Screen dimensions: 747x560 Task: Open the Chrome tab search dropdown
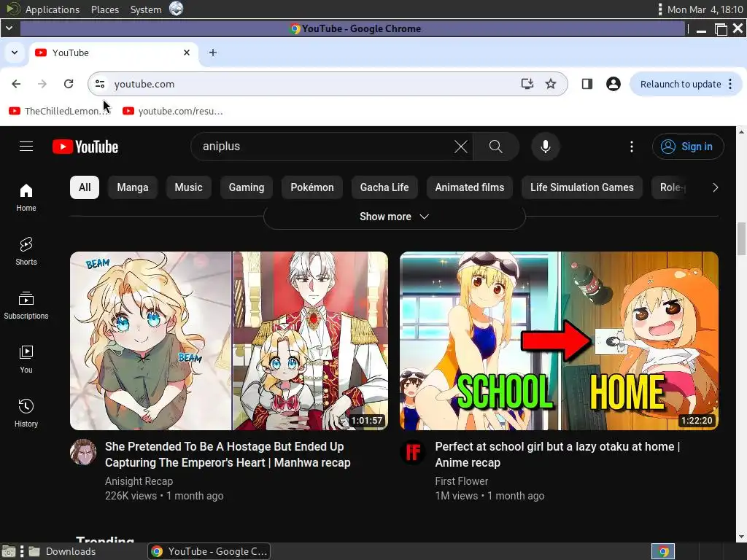(x=15, y=52)
